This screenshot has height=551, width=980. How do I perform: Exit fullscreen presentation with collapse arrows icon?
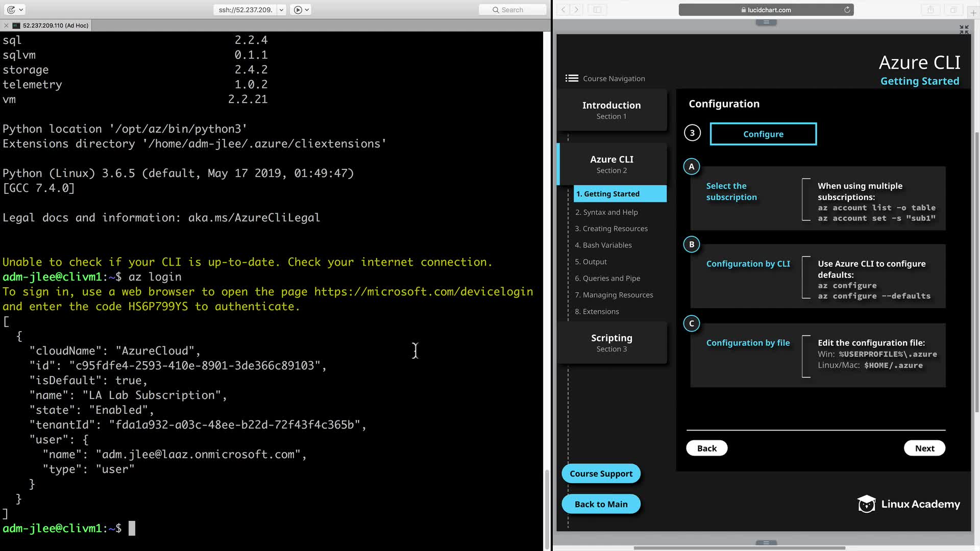[x=964, y=30]
